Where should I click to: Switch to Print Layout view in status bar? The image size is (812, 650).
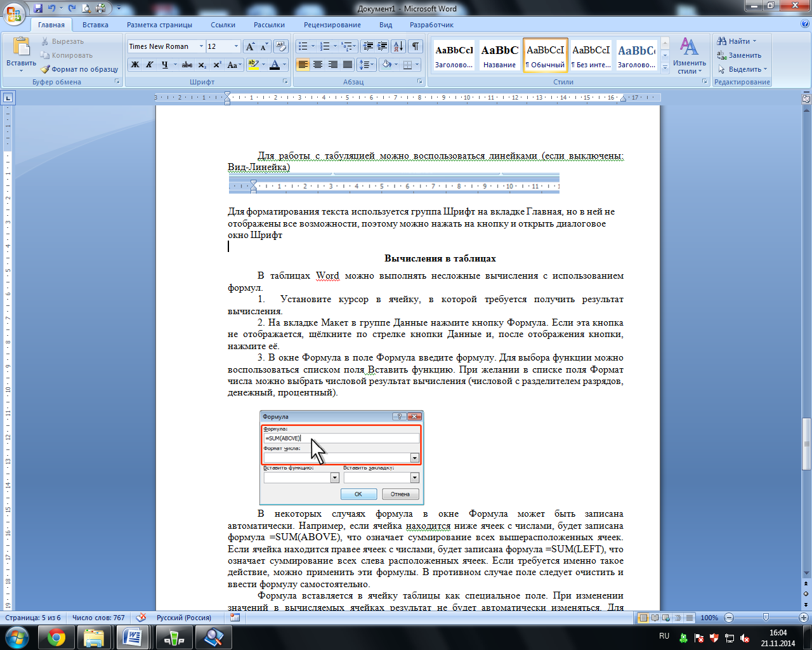click(x=644, y=618)
